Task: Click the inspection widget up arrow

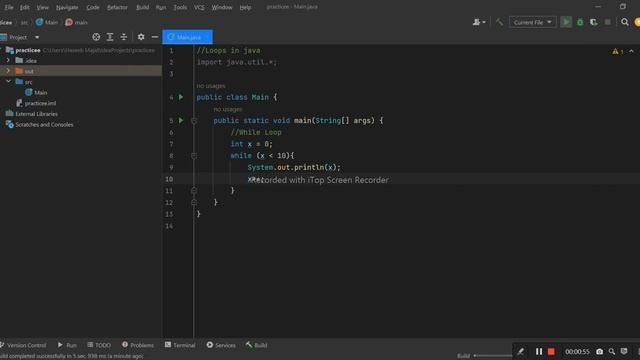Action: [631, 51]
